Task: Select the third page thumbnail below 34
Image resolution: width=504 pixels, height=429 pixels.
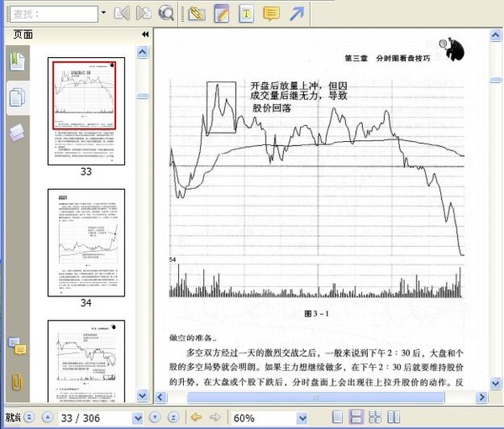Action: tap(87, 361)
